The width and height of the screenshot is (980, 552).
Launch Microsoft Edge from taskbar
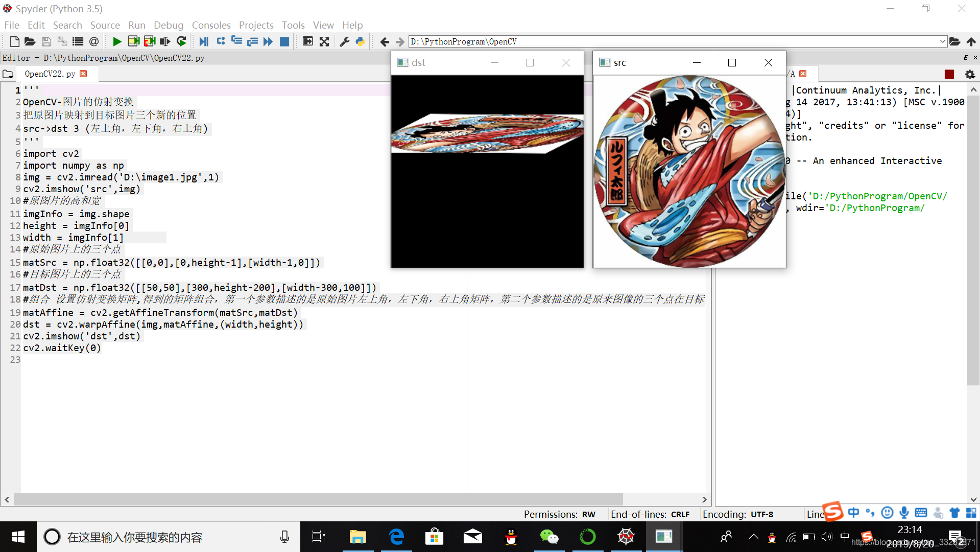pyautogui.click(x=396, y=537)
